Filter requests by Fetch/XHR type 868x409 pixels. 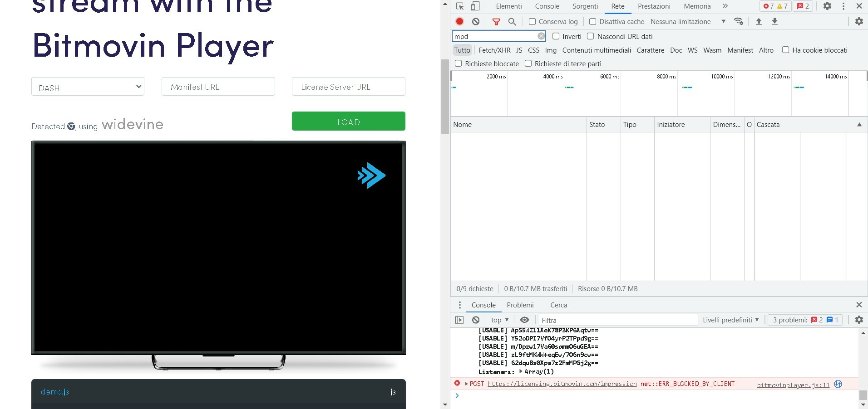click(494, 50)
